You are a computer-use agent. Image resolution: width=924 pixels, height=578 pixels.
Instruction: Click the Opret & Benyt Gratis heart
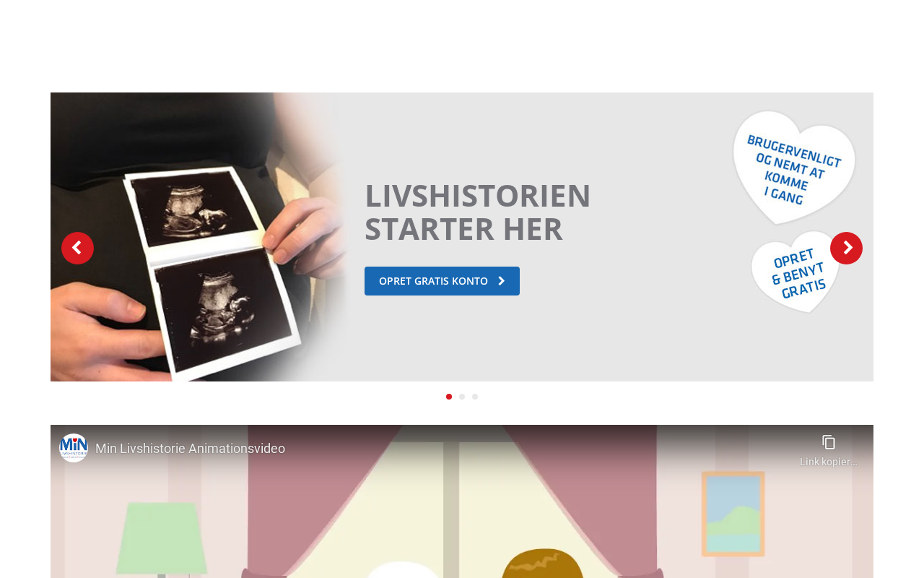tap(796, 272)
